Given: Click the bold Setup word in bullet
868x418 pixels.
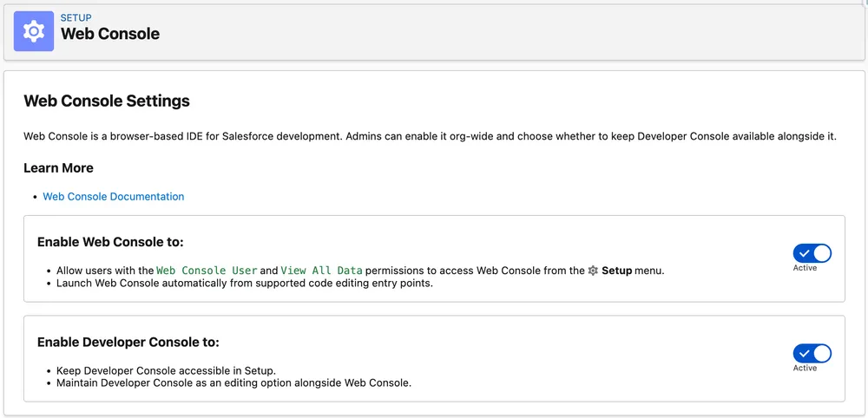Looking at the screenshot, I should click(616, 271).
